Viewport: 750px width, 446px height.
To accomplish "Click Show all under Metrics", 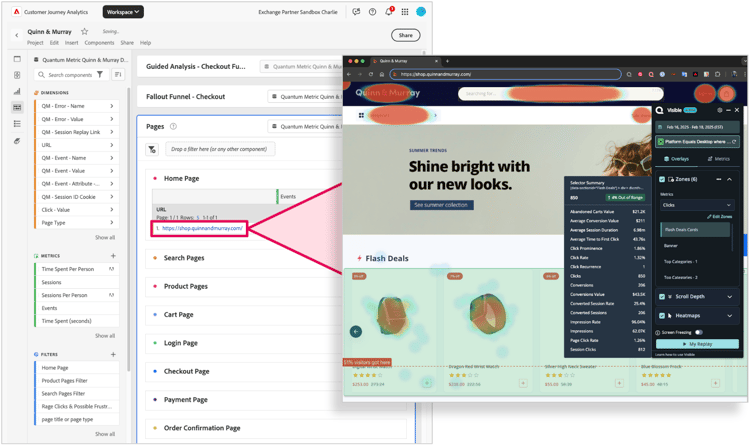I will [105, 336].
